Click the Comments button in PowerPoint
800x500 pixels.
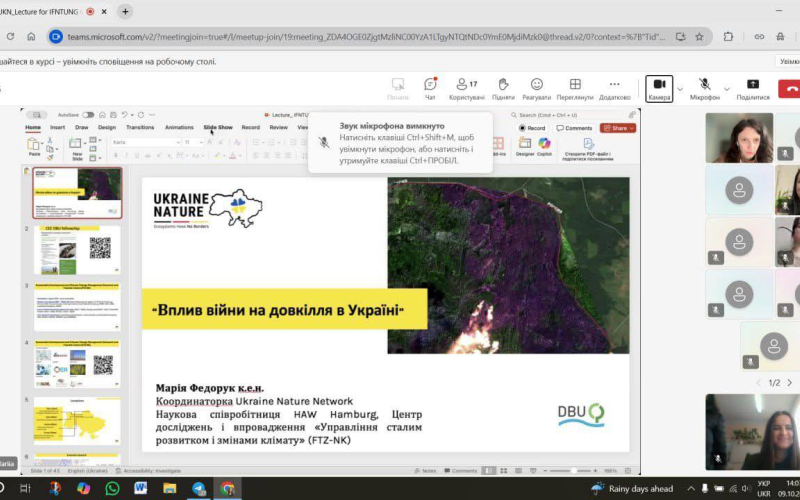575,128
